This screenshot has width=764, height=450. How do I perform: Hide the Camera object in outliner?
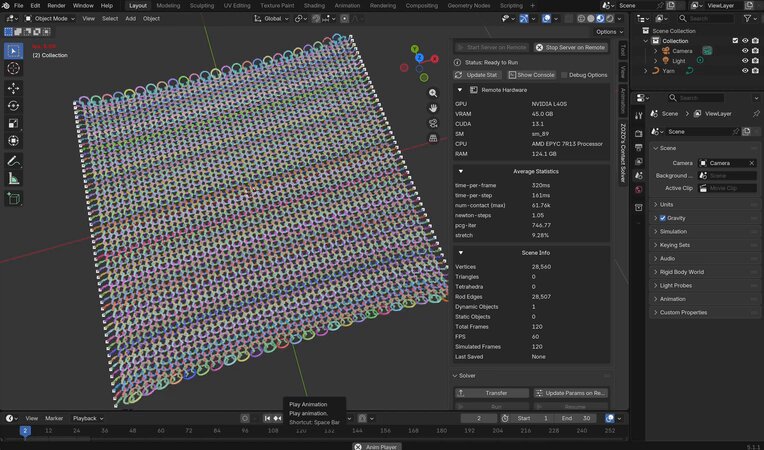(745, 51)
